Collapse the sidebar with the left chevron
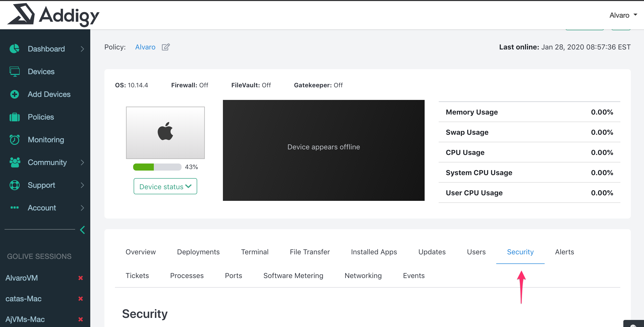644x327 pixels. click(x=82, y=230)
